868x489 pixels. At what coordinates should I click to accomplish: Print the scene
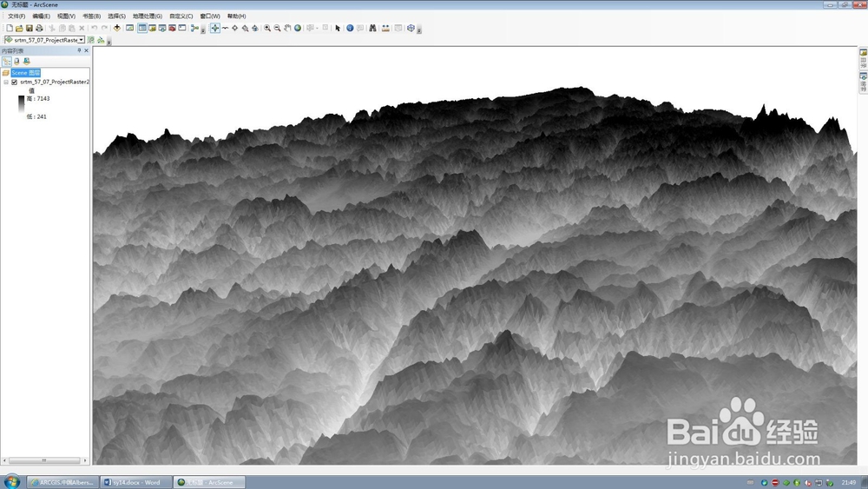pos(39,28)
